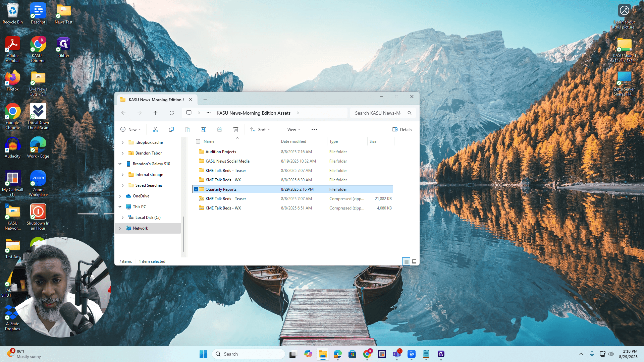Click the PC monitor icon in address bar
Screen dimensions: 644x362
189,113
